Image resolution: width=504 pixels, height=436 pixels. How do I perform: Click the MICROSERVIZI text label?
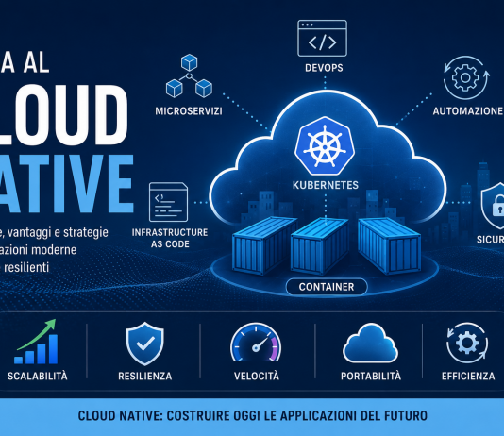(x=189, y=111)
